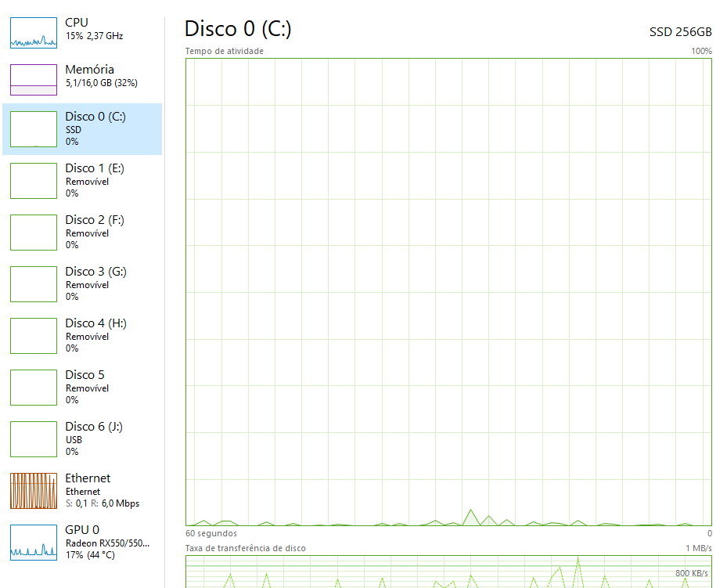Click the Disco 0 (C:) heading
Screen dimensions: 727x588
(238, 29)
